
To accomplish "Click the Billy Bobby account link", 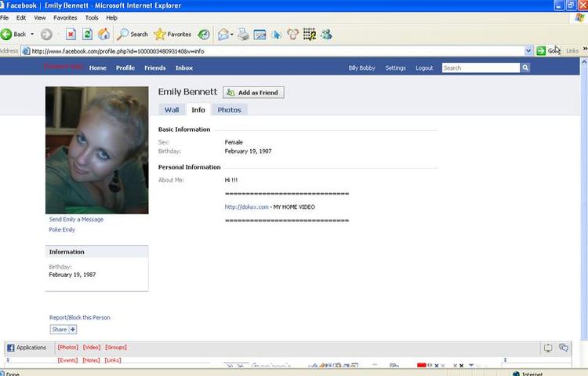I will 361,68.
